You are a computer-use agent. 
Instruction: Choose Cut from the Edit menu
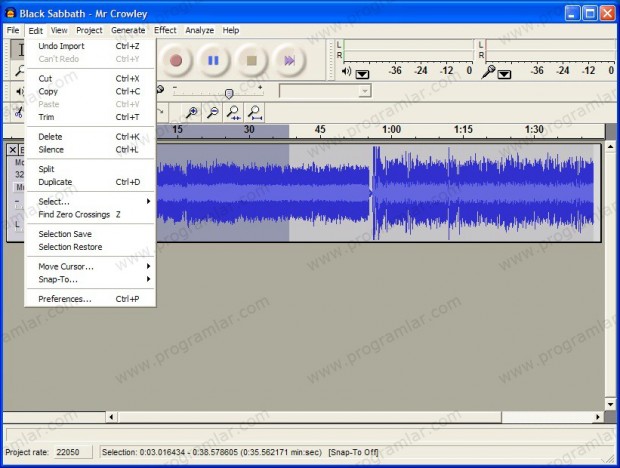[91, 79]
